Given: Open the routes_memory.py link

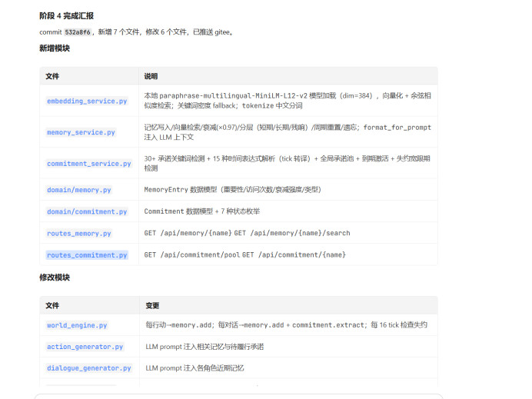Looking at the screenshot, I should [x=78, y=234].
